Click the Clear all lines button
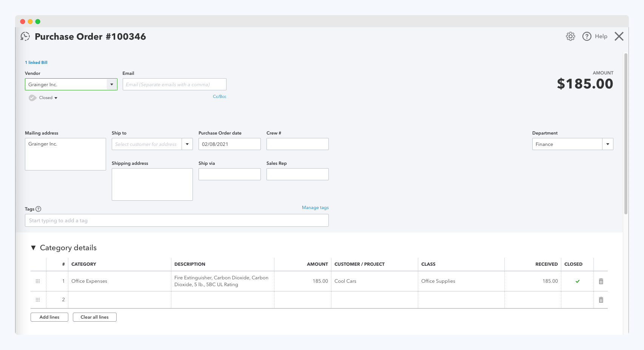 [x=95, y=317]
